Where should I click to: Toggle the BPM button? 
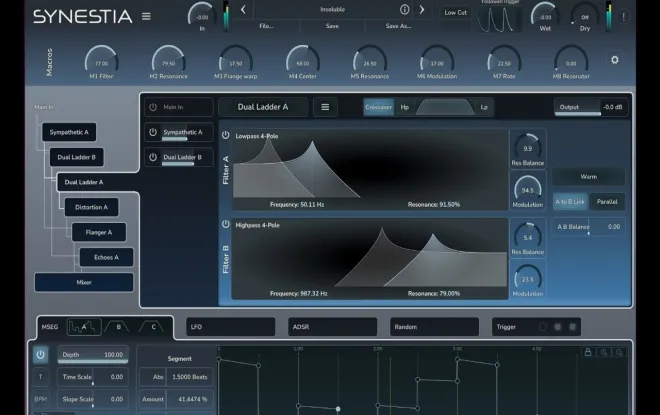(41, 399)
